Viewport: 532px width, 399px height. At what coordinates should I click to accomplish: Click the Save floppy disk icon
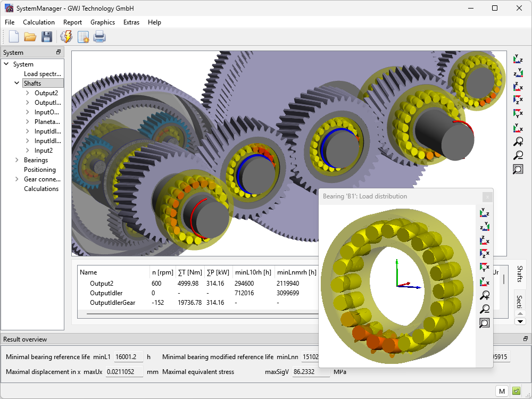pos(47,37)
